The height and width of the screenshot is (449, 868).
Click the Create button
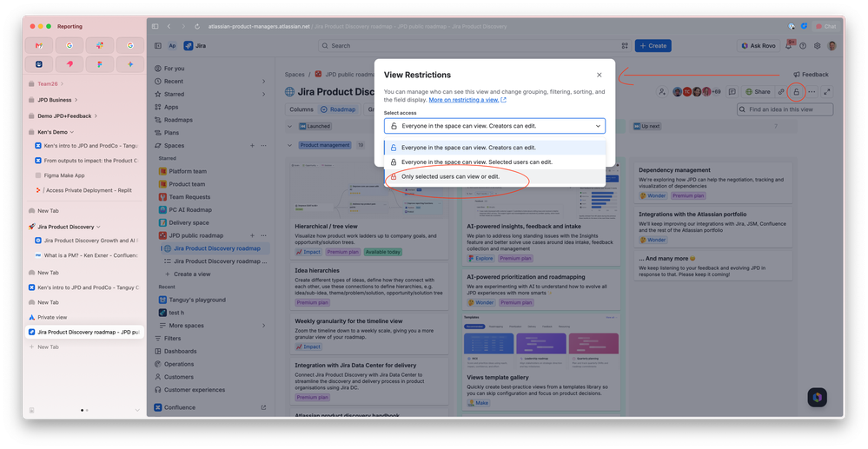tap(653, 46)
